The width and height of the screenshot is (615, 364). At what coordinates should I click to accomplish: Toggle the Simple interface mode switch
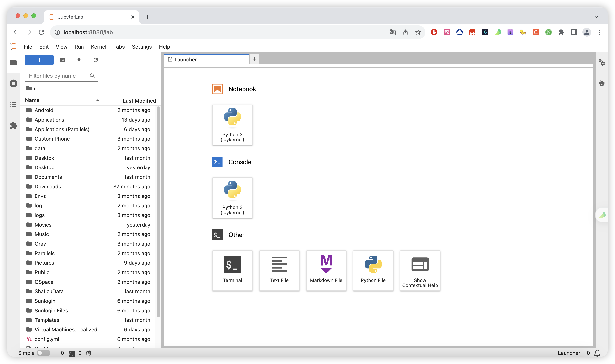click(43, 353)
